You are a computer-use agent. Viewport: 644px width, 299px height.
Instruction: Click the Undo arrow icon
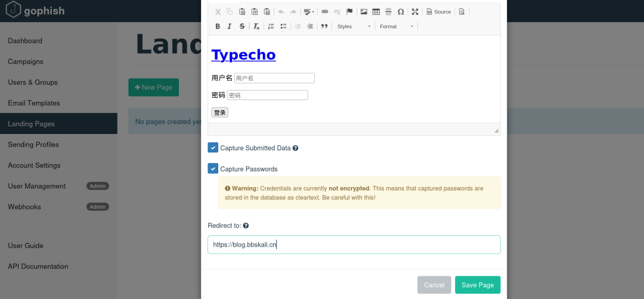point(281,12)
